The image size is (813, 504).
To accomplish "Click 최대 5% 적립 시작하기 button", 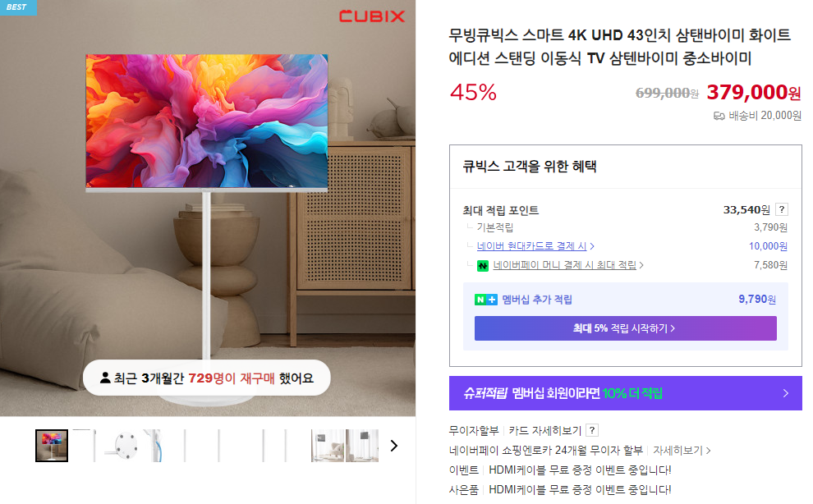I will click(625, 328).
